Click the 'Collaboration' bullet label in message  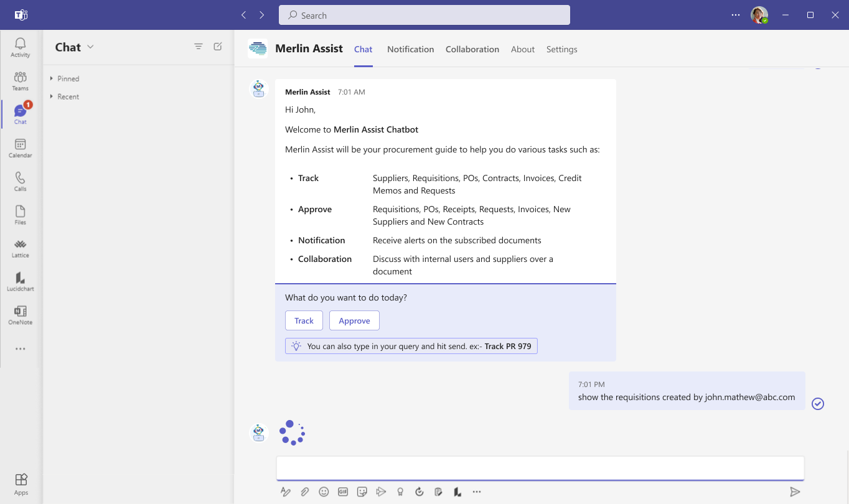click(325, 259)
